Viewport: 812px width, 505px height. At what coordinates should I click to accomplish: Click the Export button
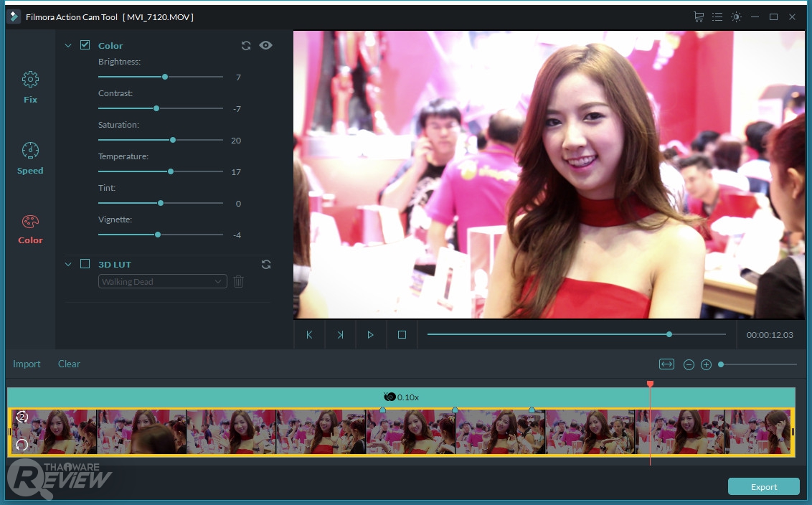pyautogui.click(x=764, y=487)
